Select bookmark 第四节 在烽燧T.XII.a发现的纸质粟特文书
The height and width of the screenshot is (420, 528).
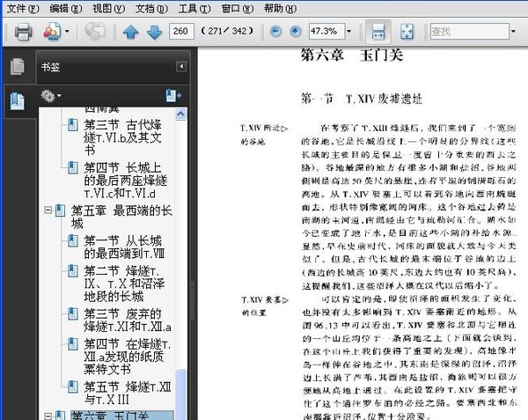coord(128,357)
